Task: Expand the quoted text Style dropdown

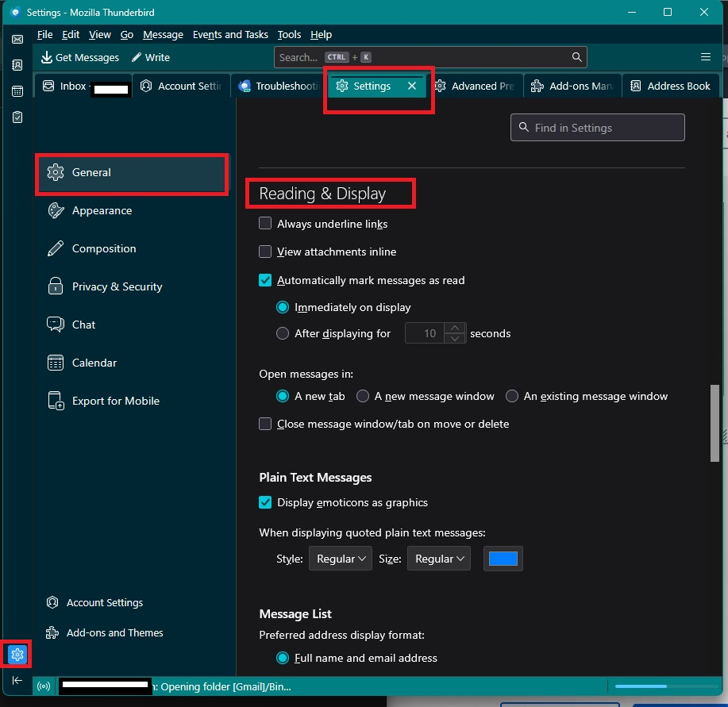Action: pyautogui.click(x=340, y=559)
